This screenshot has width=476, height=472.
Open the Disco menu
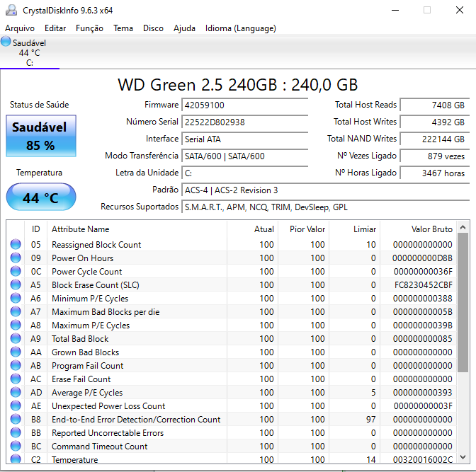point(153,28)
